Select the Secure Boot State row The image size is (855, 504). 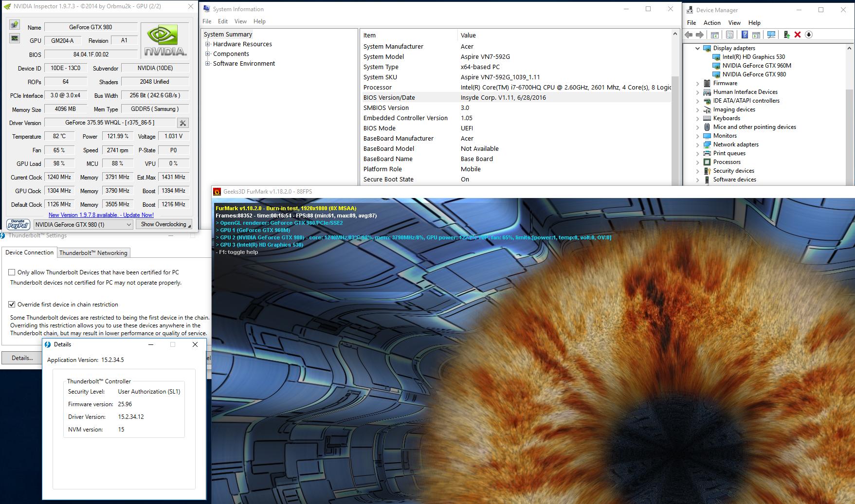516,180
